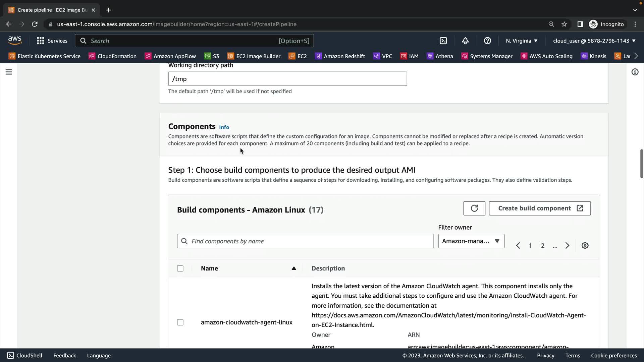The image size is (644, 362).
Task: Check the amazon-cloudwatch-agent-linux component
Action: 180,322
